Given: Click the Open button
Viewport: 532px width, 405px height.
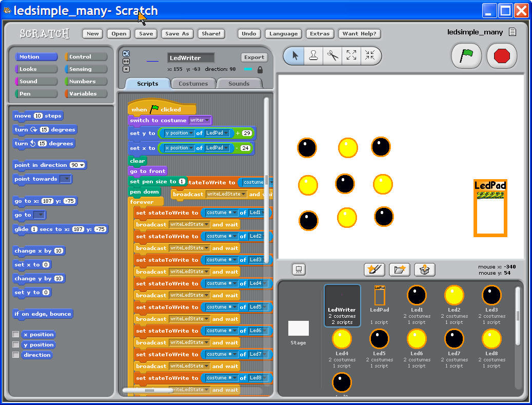Looking at the screenshot, I should pos(119,33).
